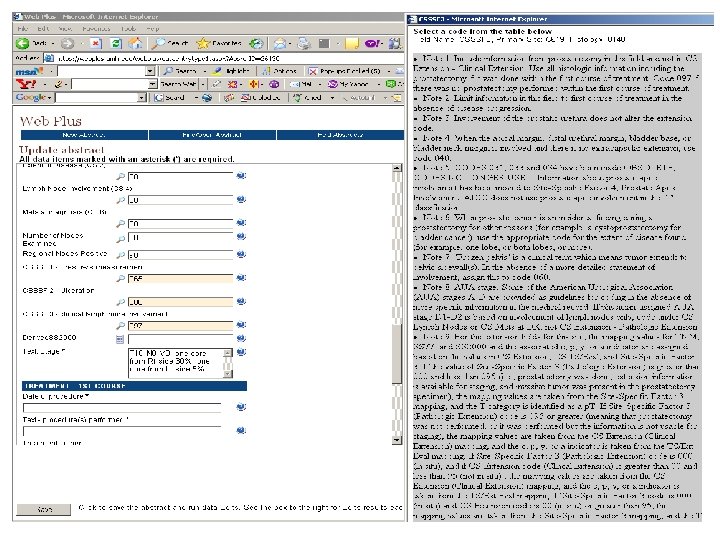
Task: Open the Tools menu in menu bar
Action: point(128,28)
